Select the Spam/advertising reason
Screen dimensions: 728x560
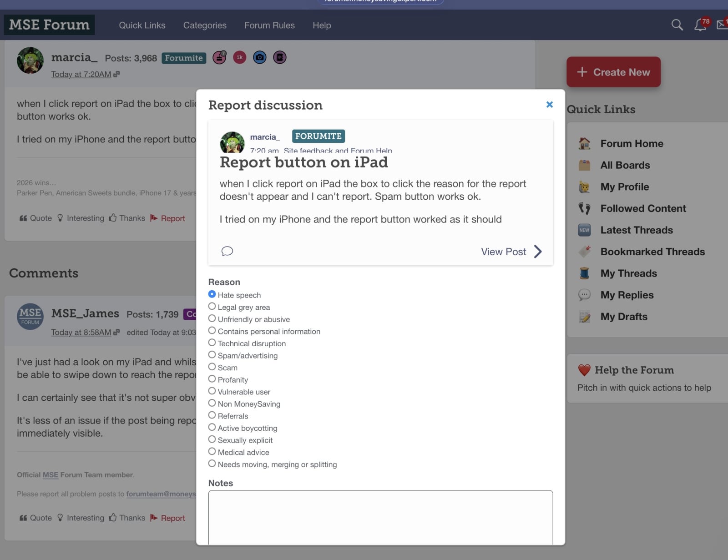(212, 355)
